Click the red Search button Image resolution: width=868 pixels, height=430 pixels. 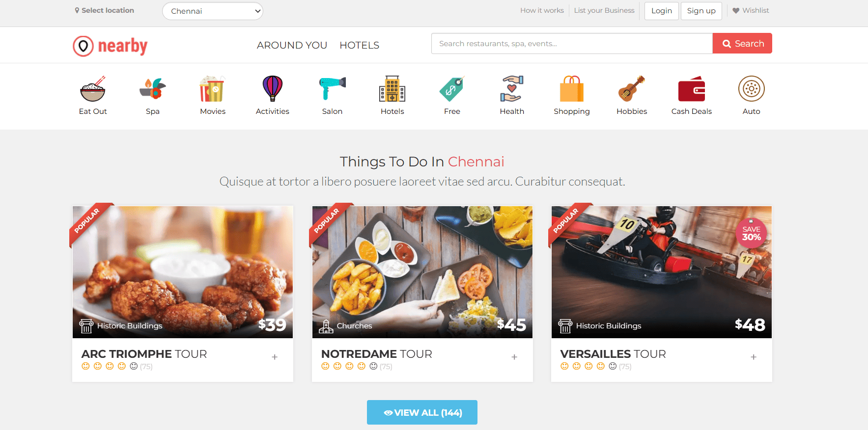[742, 43]
